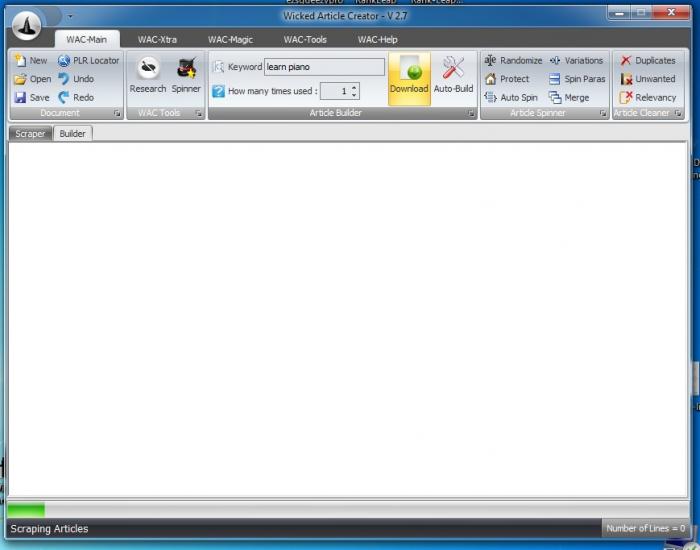Expand the Article Spinner group launcher

pyautogui.click(x=603, y=113)
